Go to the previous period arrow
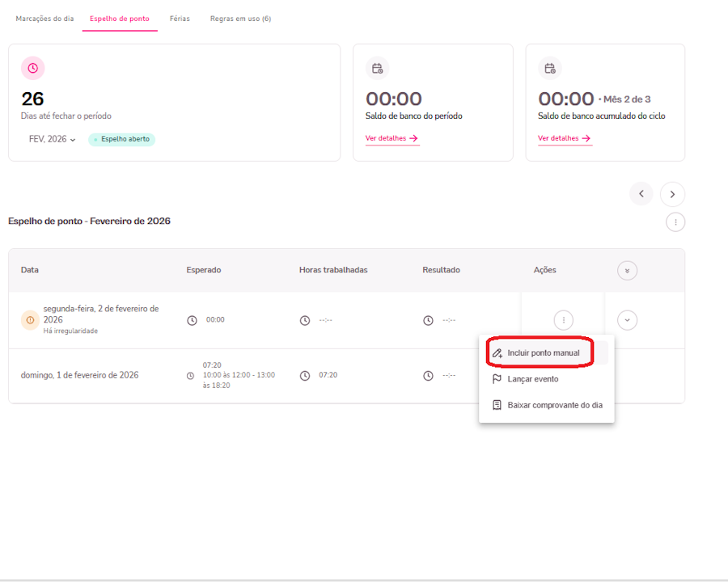Screen dimensions: 728x582 tap(641, 194)
